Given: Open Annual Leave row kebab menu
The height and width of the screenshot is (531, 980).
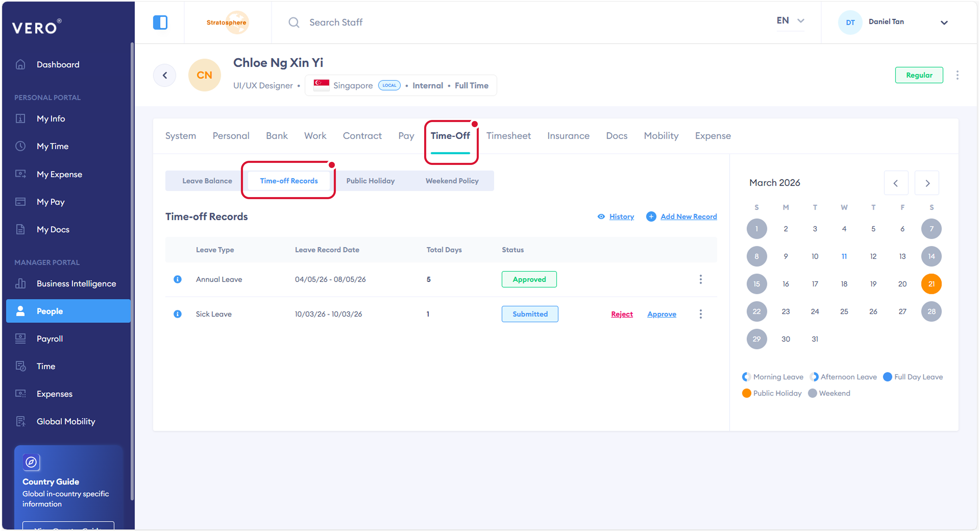Looking at the screenshot, I should (x=700, y=279).
